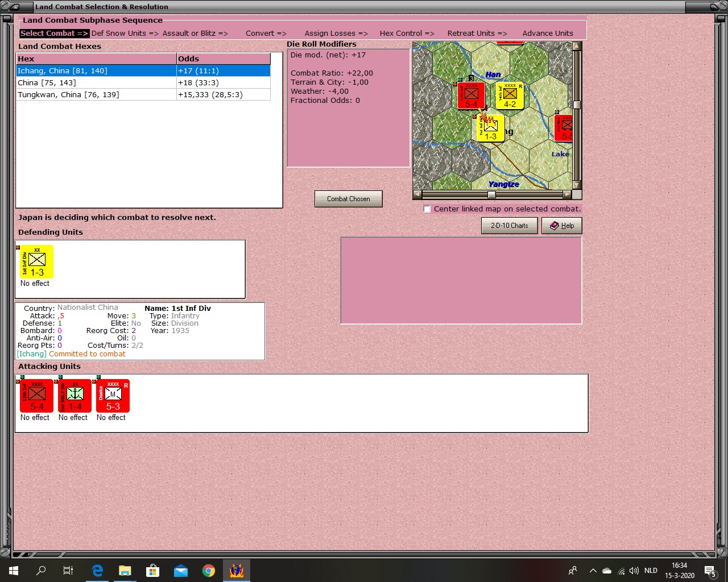Click the Weather: -4,00 modifier line
The width and height of the screenshot is (728, 582).
click(x=320, y=92)
